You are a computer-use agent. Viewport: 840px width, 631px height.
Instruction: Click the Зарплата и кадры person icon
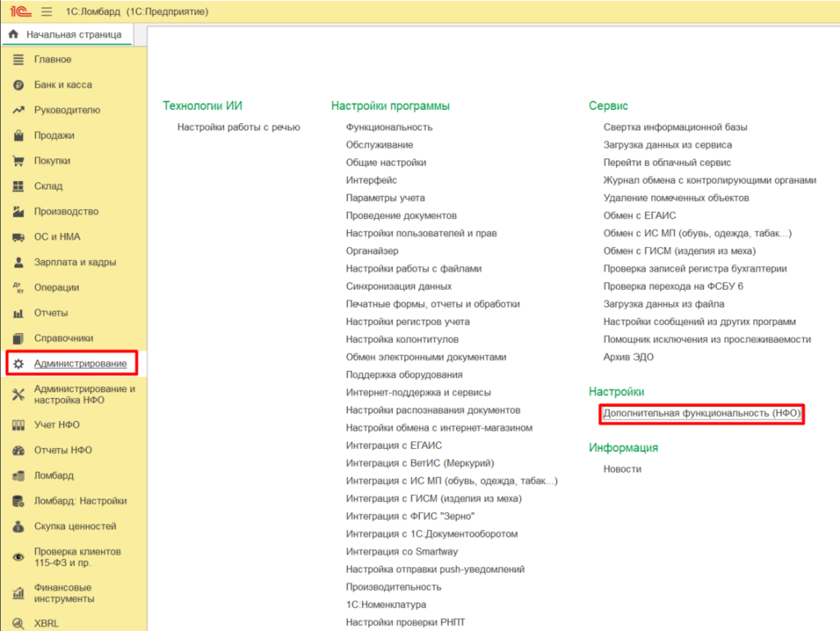[18, 263]
